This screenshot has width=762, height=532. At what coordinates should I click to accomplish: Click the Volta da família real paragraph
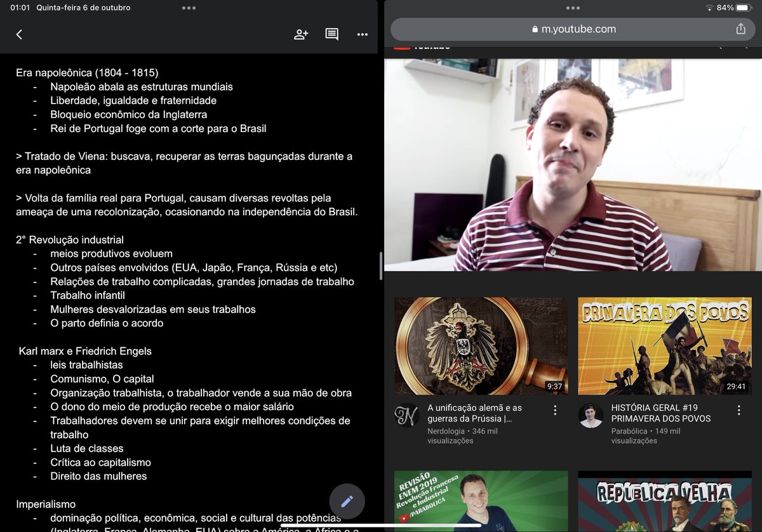pyautogui.click(x=187, y=204)
